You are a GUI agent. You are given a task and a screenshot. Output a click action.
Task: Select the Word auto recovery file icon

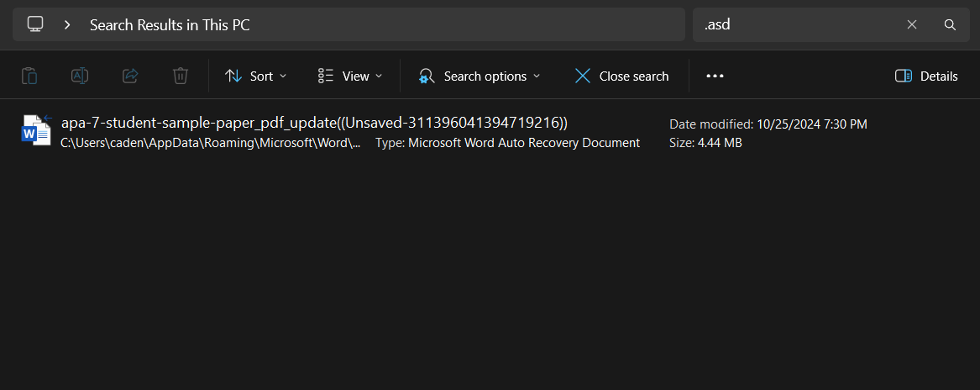pos(36,130)
